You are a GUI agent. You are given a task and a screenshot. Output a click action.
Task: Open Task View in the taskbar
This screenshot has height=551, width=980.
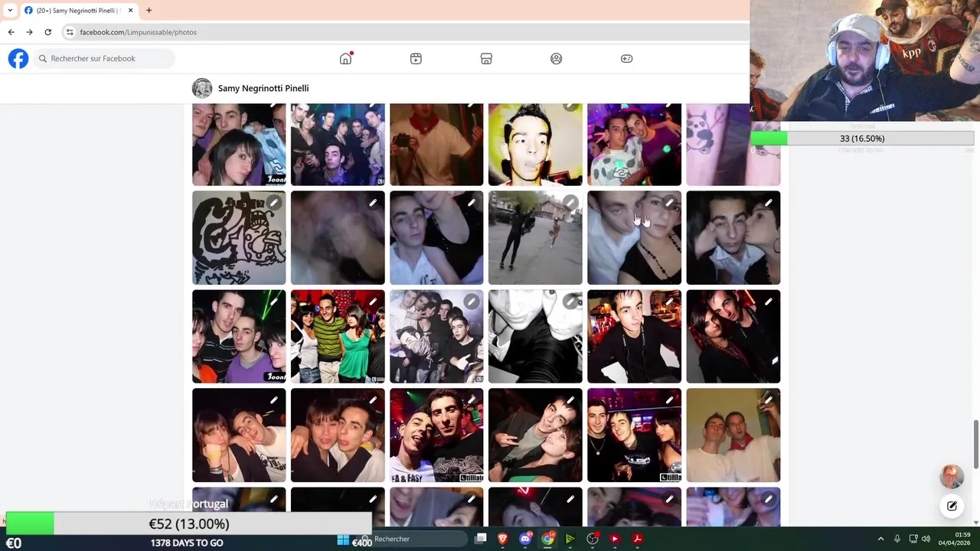480,539
